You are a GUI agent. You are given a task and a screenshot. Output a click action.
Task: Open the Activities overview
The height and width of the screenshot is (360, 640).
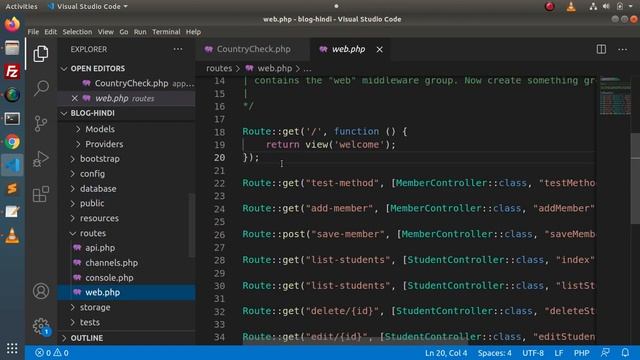[21, 6]
